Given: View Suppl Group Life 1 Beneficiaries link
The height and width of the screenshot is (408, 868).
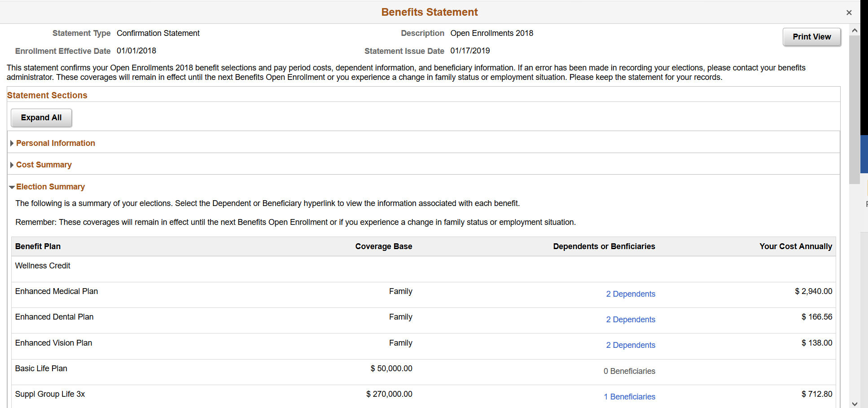Looking at the screenshot, I should (x=629, y=397).
